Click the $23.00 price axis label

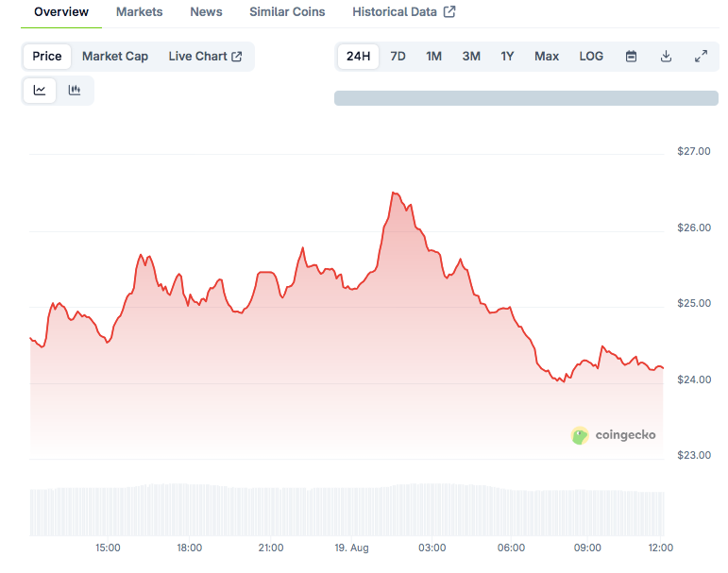(694, 455)
